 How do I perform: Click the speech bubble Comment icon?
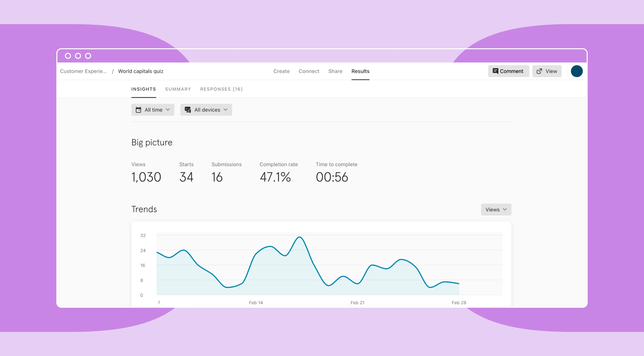(495, 71)
